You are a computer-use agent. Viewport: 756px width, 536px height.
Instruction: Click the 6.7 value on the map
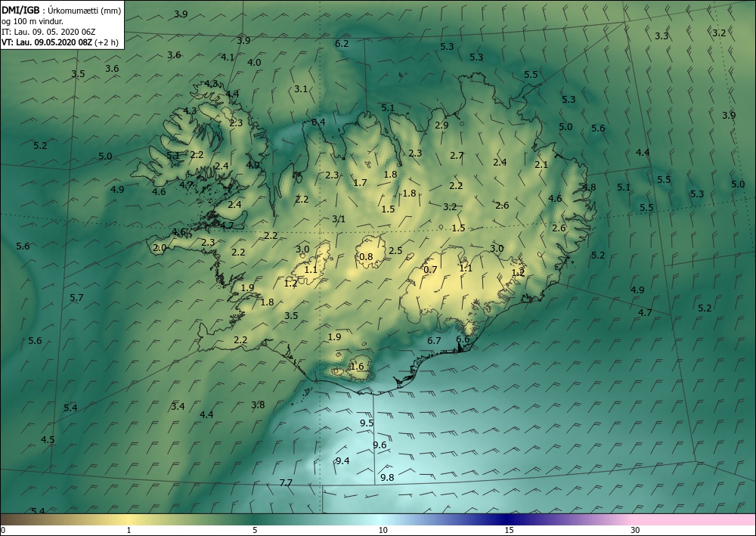pos(434,341)
